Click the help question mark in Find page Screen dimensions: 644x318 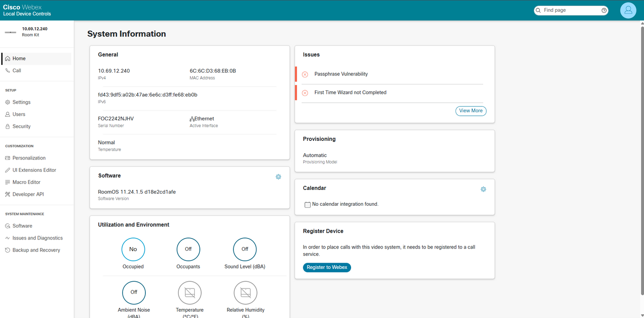pyautogui.click(x=604, y=10)
